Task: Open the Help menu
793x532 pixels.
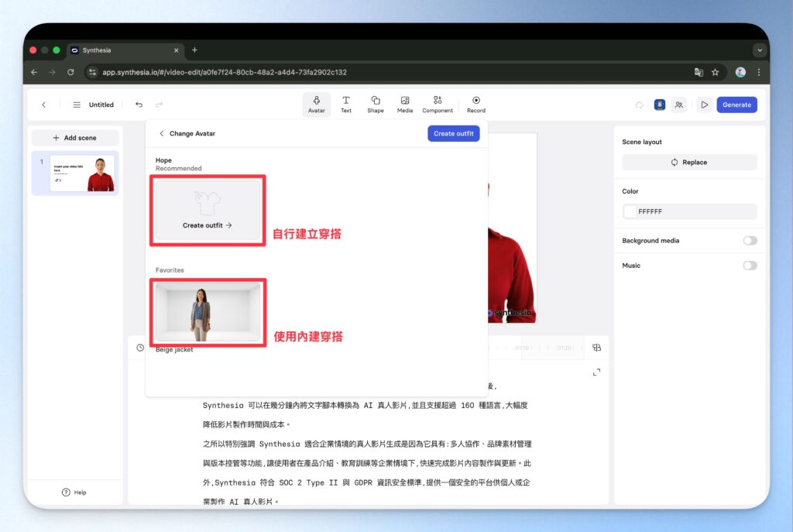Action: [x=75, y=492]
